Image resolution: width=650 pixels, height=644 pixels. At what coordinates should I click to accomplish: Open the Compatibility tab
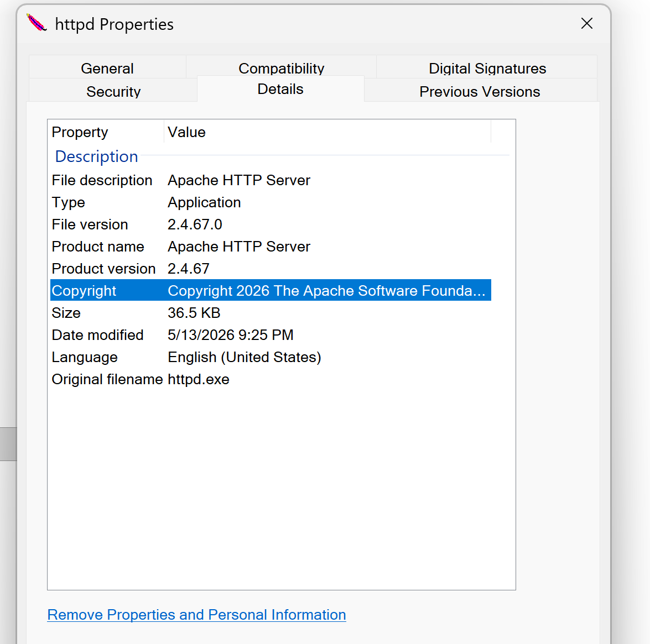[281, 67]
